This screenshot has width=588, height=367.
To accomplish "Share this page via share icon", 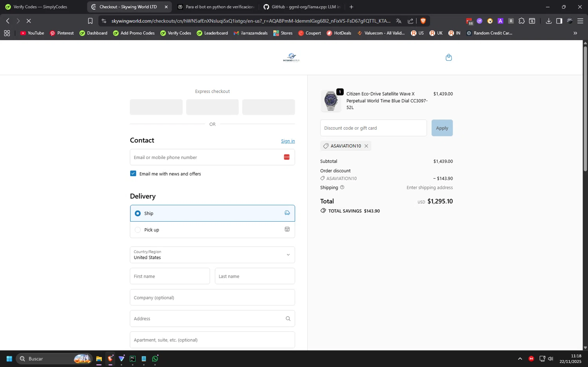I will coord(410,21).
